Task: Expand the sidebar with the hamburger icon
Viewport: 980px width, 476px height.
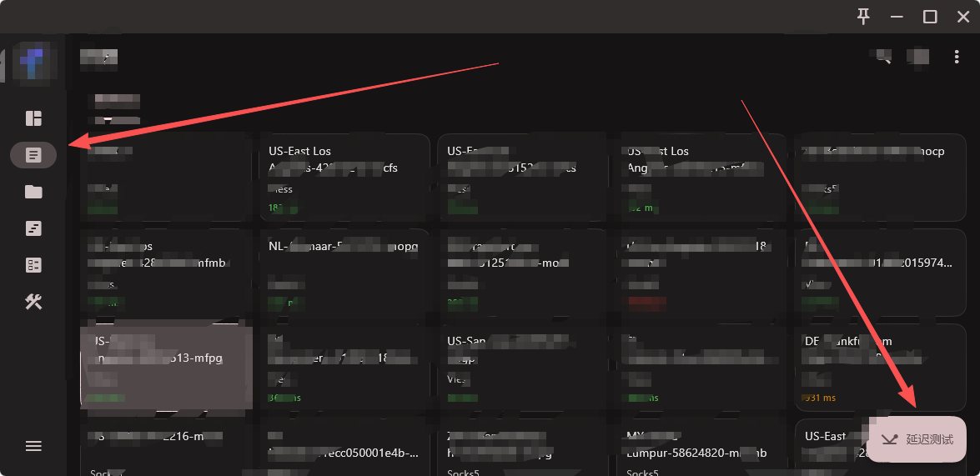Action: click(x=33, y=446)
